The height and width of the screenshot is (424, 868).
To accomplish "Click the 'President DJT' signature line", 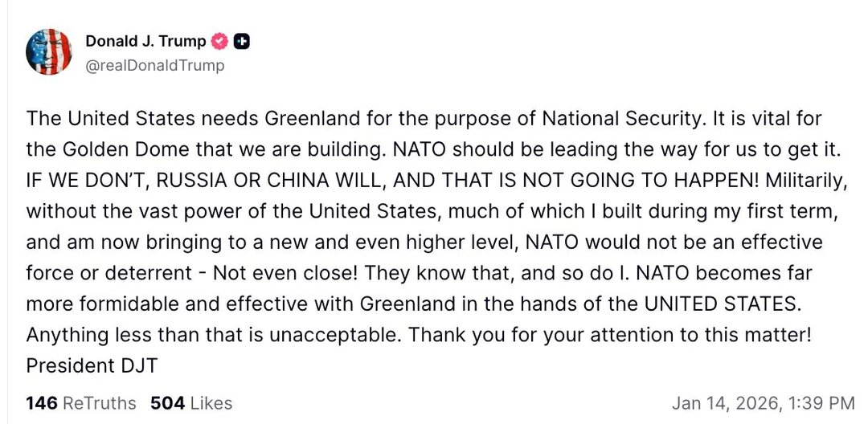I will pos(92,365).
